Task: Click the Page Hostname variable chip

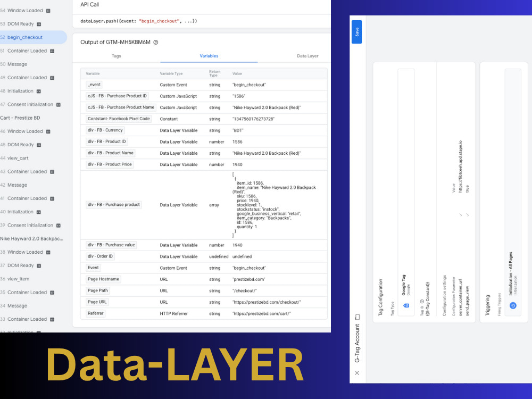Action: (104, 279)
